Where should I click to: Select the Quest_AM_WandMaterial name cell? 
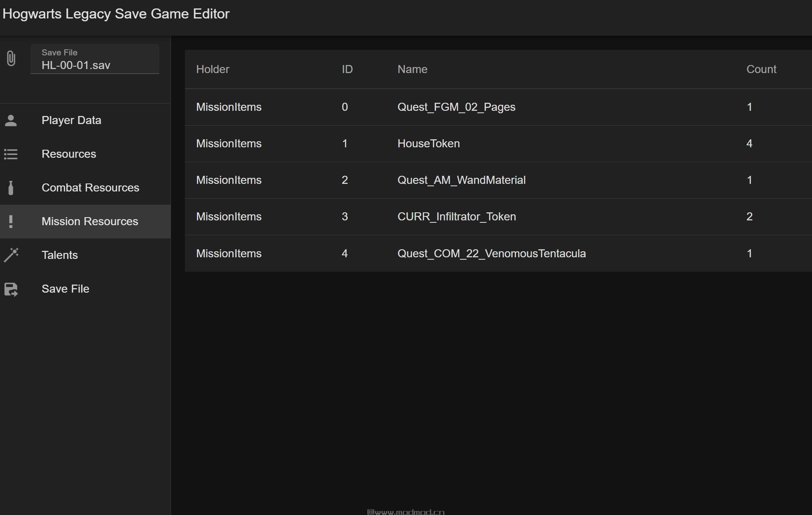pos(461,180)
